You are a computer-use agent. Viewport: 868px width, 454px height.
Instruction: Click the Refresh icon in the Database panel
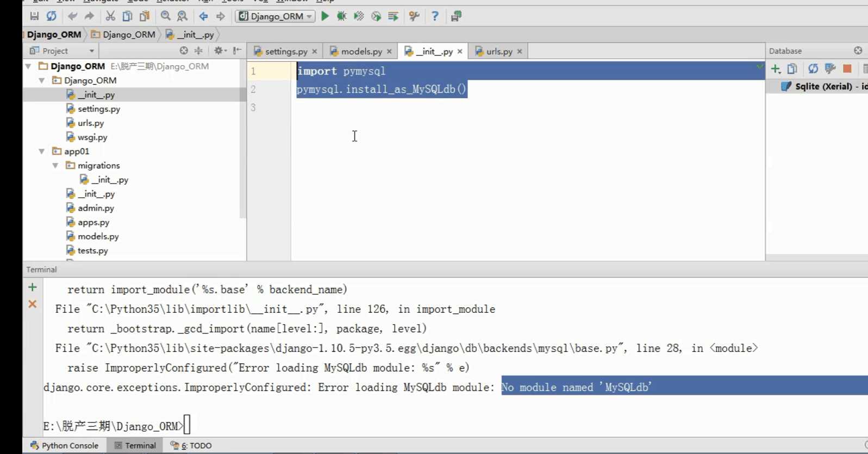(813, 69)
